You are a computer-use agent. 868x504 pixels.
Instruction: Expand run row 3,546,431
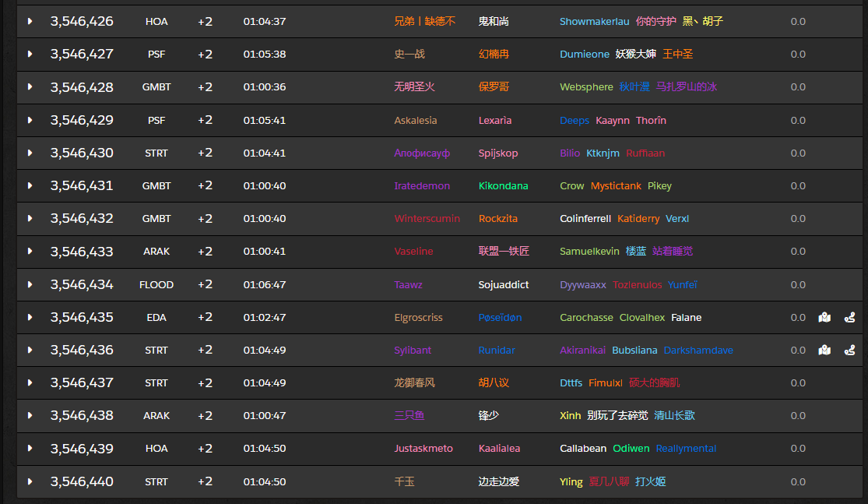pyautogui.click(x=30, y=185)
